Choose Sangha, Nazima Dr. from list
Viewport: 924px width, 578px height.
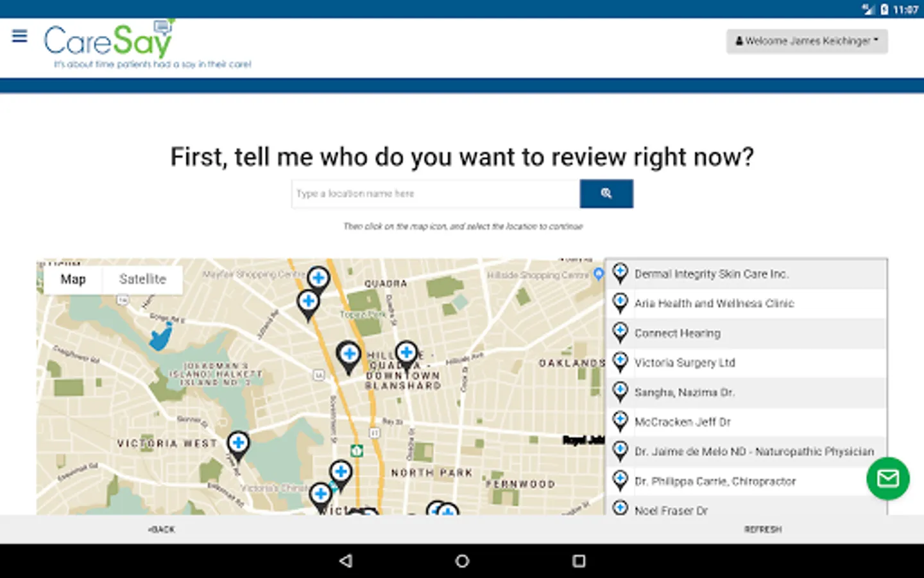[747, 392]
